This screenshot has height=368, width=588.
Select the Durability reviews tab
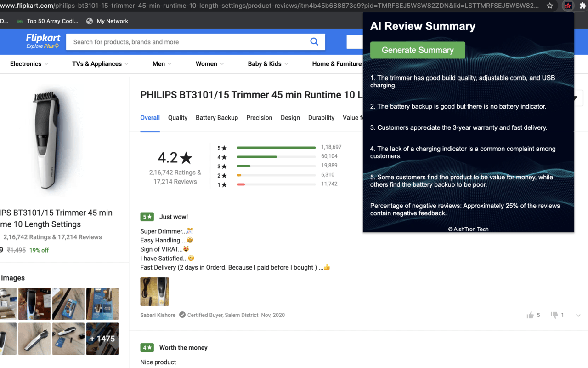click(321, 118)
